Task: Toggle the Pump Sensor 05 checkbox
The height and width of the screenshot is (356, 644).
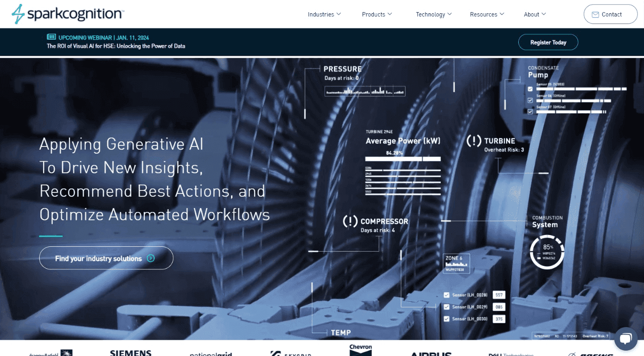Action: (530, 89)
